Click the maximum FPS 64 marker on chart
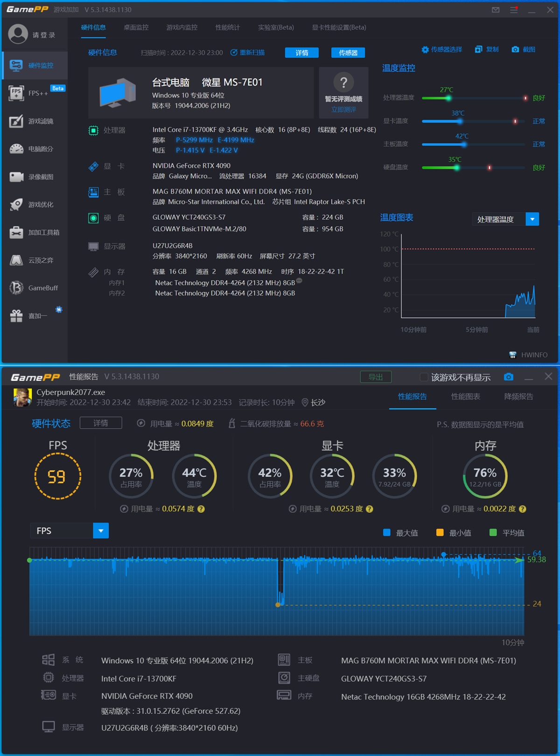 coord(444,554)
